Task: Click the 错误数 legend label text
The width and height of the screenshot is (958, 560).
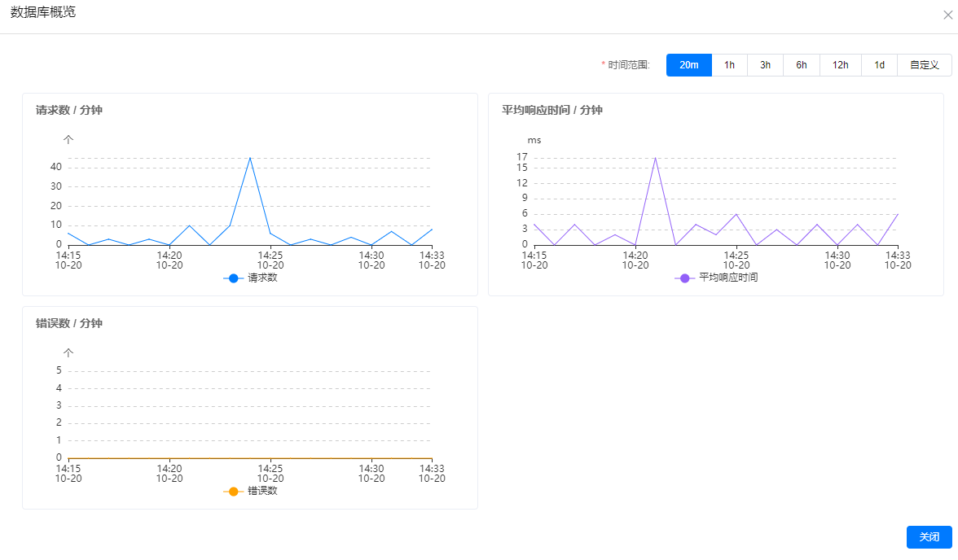Action: (262, 492)
